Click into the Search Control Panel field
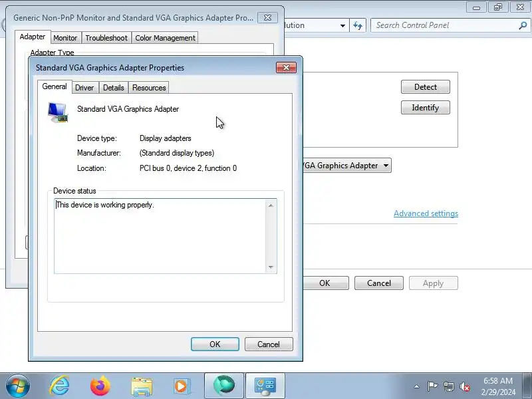The image size is (532, 399). pos(444,25)
